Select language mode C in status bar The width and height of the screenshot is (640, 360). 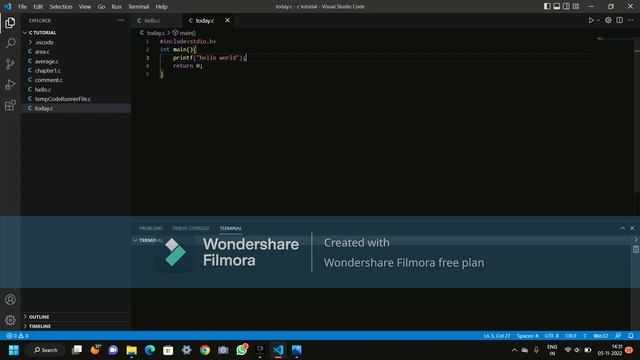pyautogui.click(x=584, y=336)
